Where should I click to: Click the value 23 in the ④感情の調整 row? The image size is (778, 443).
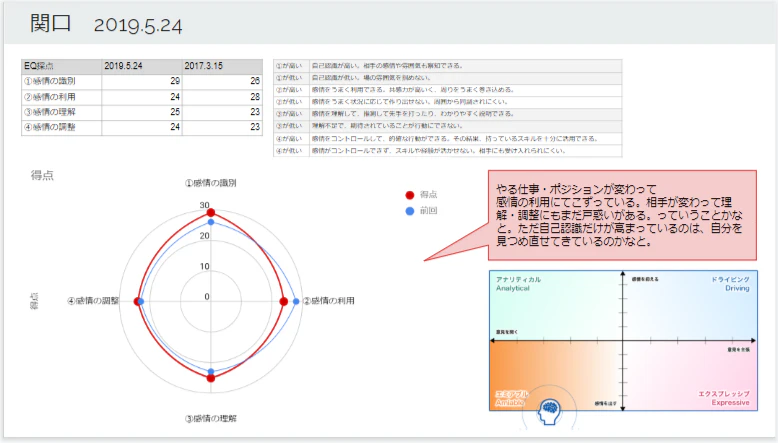coord(255,127)
